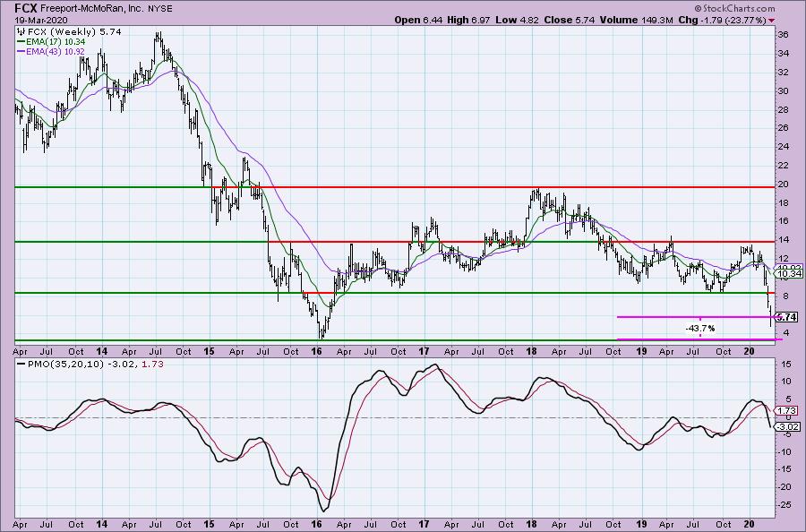This screenshot has height=532, width=806.
Task: Click the green EMA(17) line swatch in legend
Action: (x=21, y=41)
